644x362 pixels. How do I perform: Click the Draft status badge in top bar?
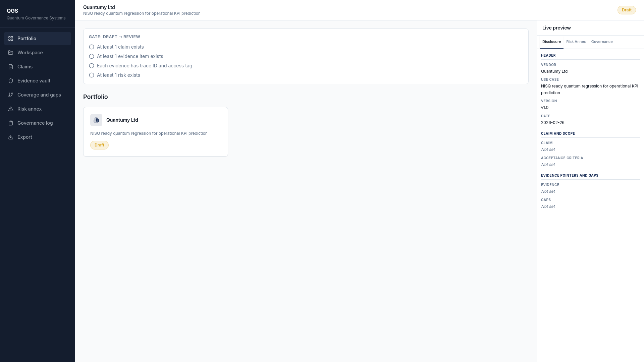[627, 10]
